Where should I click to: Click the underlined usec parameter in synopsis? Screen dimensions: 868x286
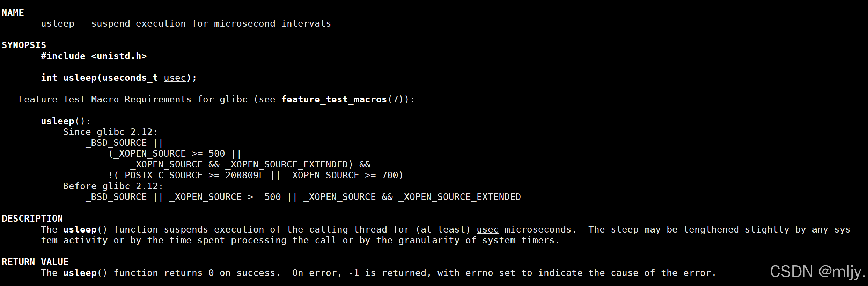[175, 78]
